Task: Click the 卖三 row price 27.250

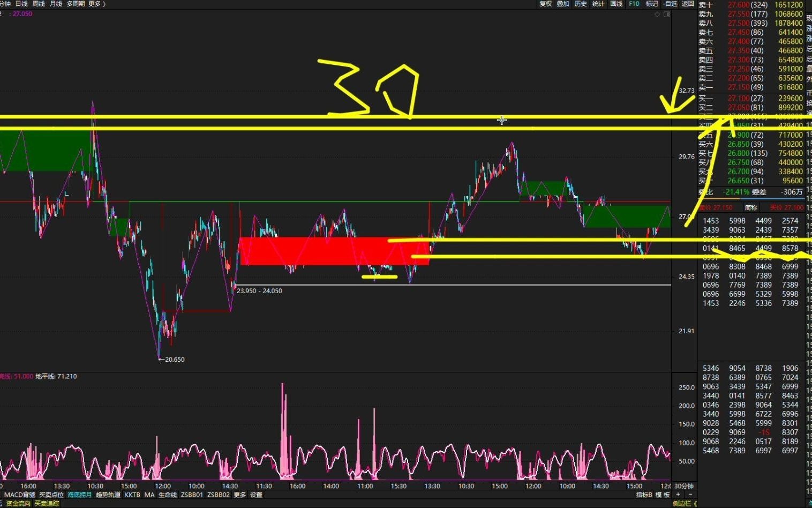Action: click(739, 69)
